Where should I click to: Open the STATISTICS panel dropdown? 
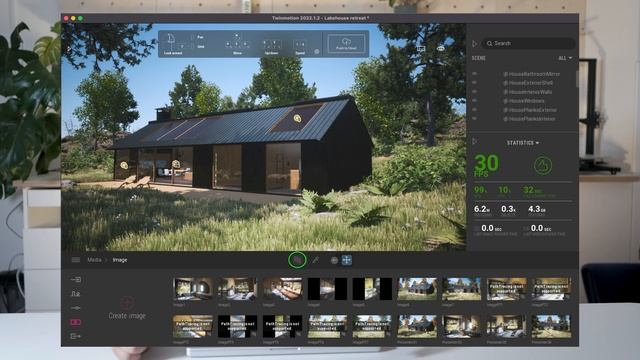tap(523, 143)
